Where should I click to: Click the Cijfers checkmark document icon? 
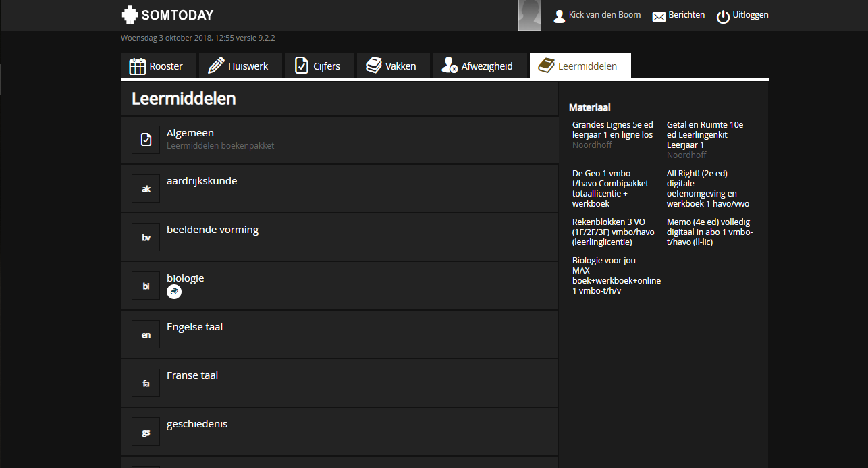(302, 66)
